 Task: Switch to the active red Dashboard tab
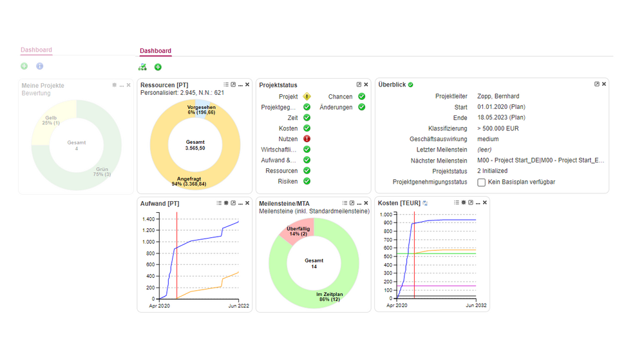(x=155, y=51)
